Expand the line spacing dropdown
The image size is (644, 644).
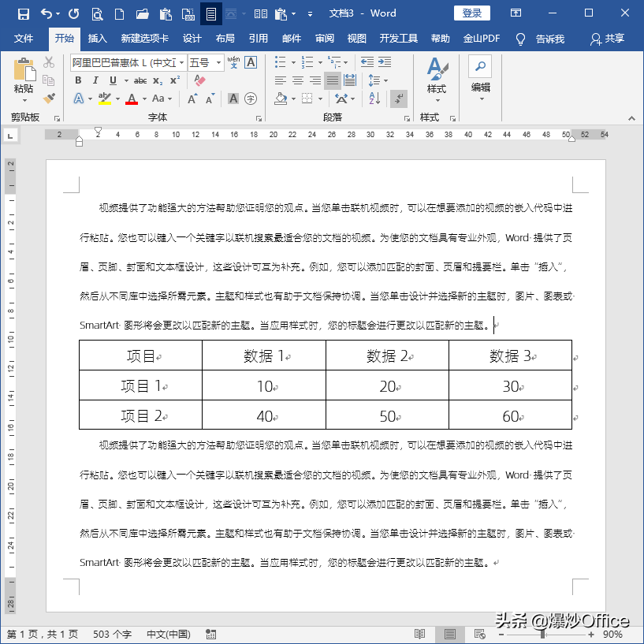[x=385, y=80]
